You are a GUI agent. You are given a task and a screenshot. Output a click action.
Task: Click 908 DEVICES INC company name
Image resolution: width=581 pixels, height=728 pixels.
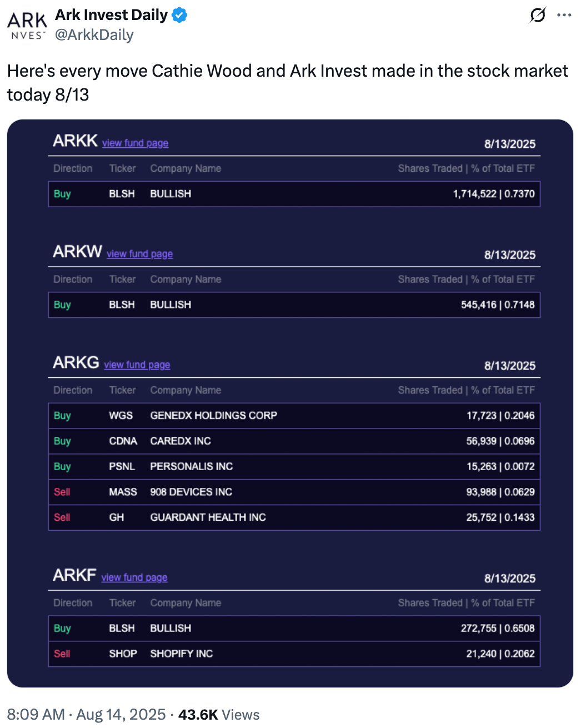pos(191,492)
